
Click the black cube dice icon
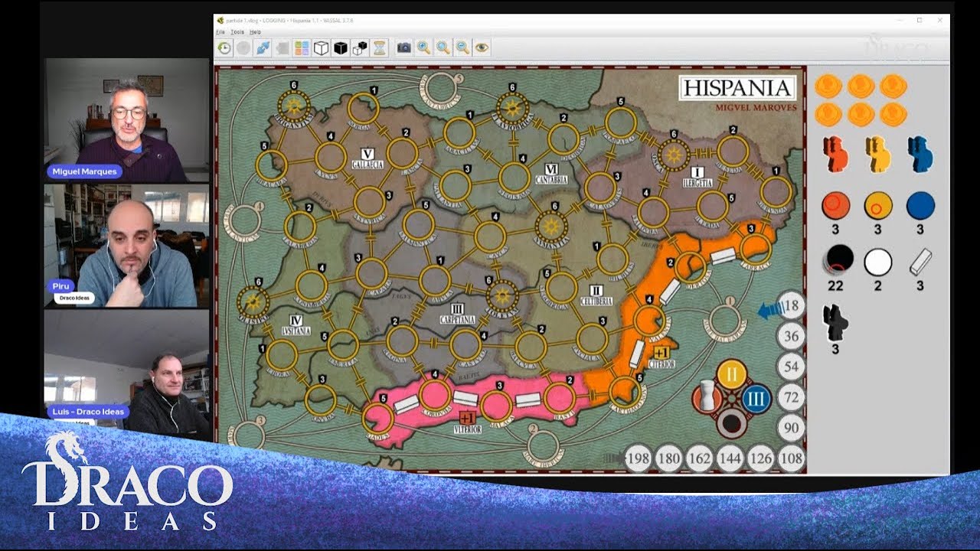340,48
